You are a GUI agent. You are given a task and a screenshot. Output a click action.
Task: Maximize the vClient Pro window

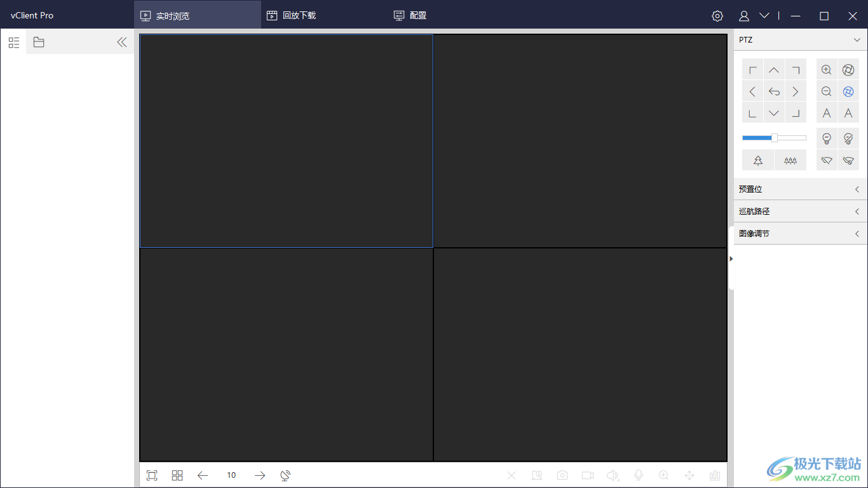coord(824,16)
